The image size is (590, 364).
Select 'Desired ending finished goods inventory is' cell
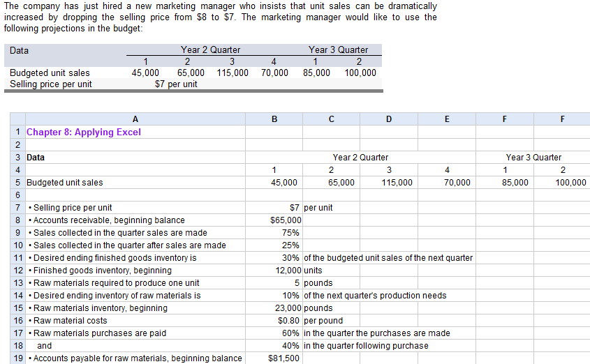tap(135, 258)
